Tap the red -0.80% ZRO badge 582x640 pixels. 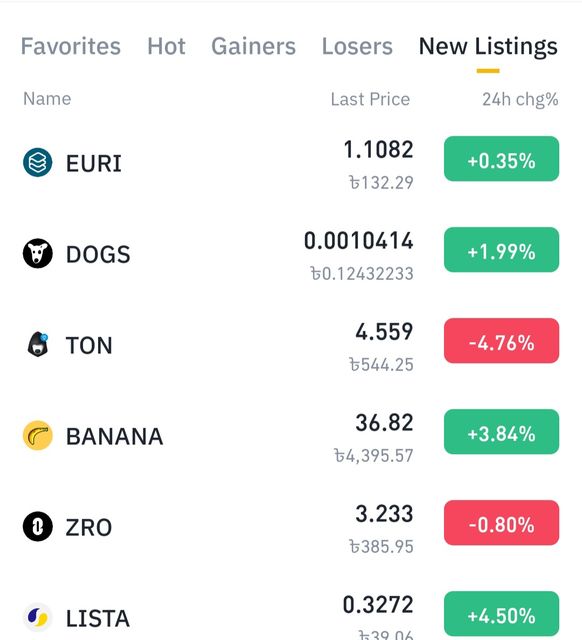tap(501, 523)
